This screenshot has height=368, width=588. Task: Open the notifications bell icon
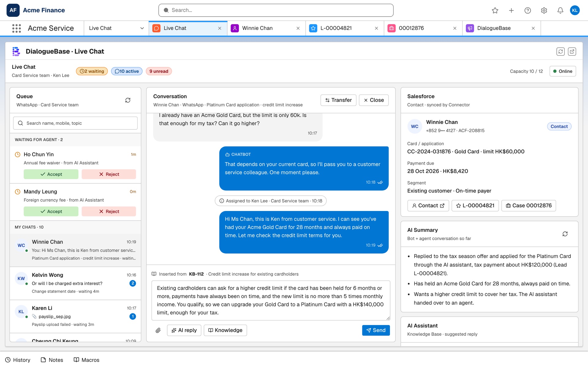pos(560,10)
